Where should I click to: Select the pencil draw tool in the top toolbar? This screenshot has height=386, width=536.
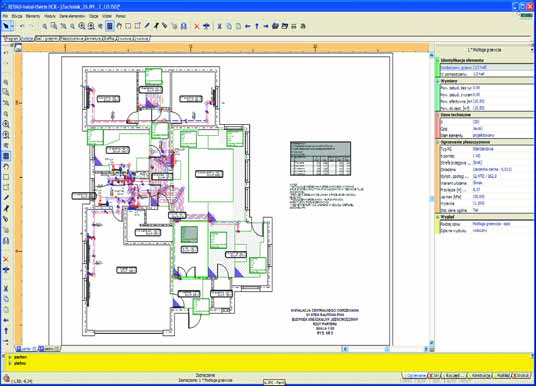[x=147, y=26]
